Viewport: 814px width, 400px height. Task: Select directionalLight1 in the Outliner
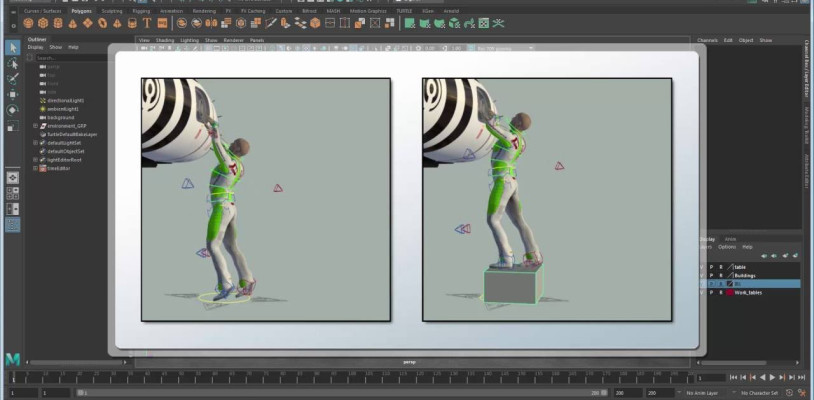pyautogui.click(x=66, y=101)
